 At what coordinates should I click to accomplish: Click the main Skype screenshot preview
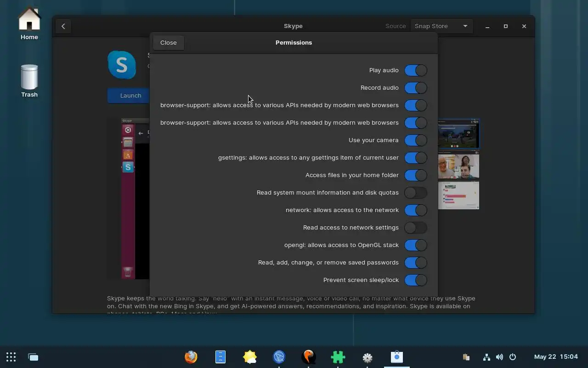[x=129, y=198]
